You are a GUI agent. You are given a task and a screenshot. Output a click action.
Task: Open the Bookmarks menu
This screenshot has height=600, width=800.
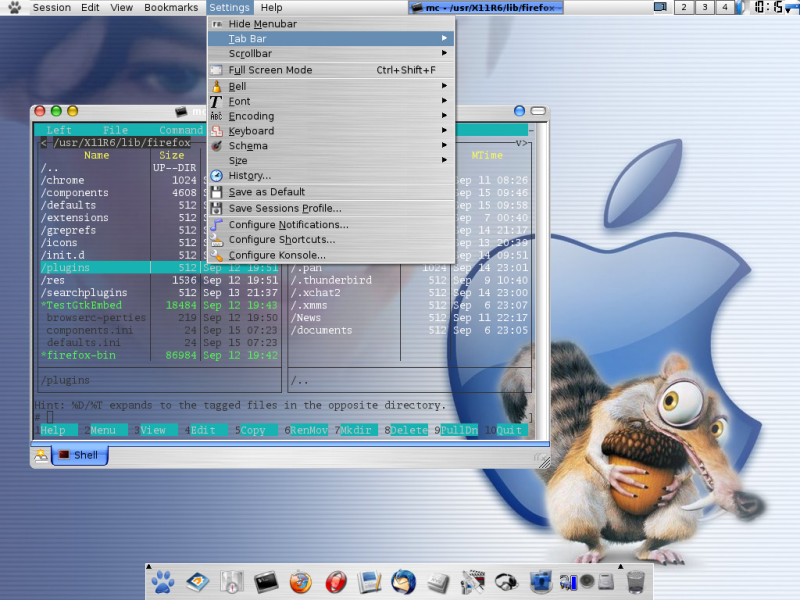[x=170, y=6]
